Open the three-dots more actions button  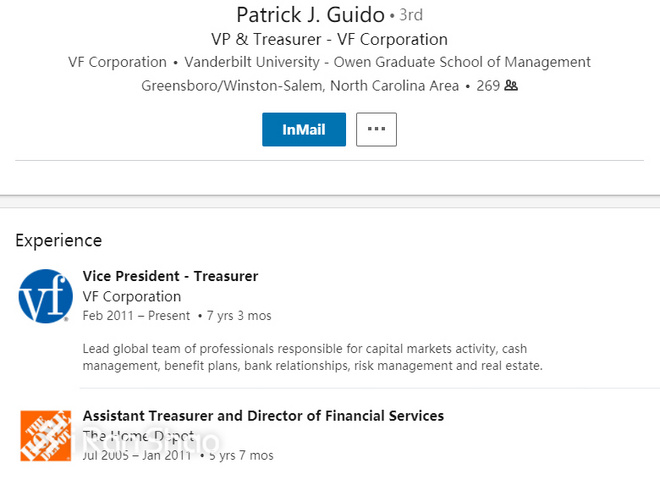click(x=376, y=130)
